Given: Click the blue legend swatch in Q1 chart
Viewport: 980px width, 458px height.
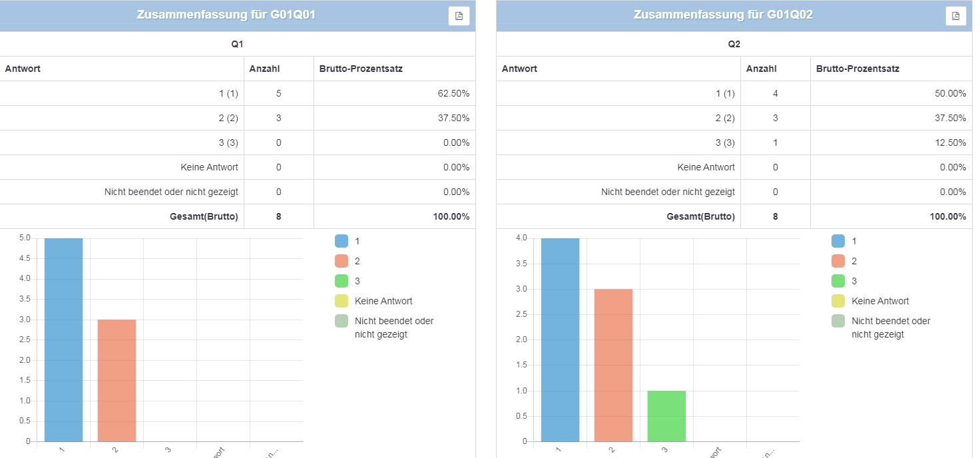Looking at the screenshot, I should tap(342, 241).
